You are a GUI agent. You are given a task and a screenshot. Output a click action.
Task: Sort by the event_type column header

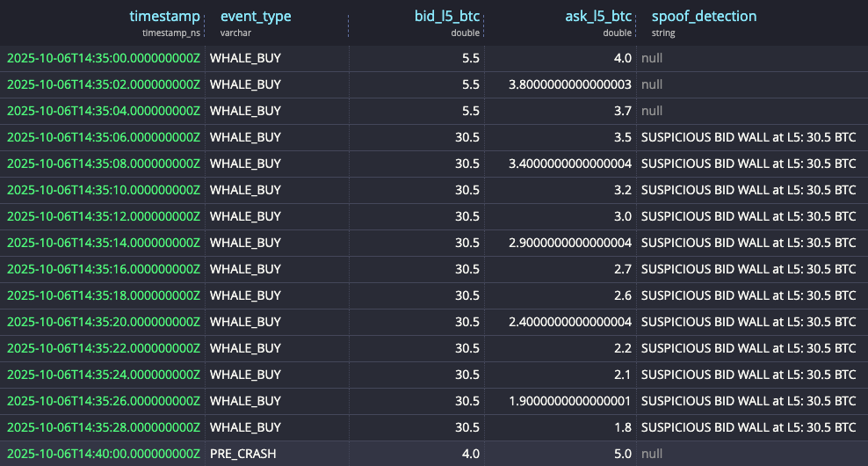pos(255,17)
